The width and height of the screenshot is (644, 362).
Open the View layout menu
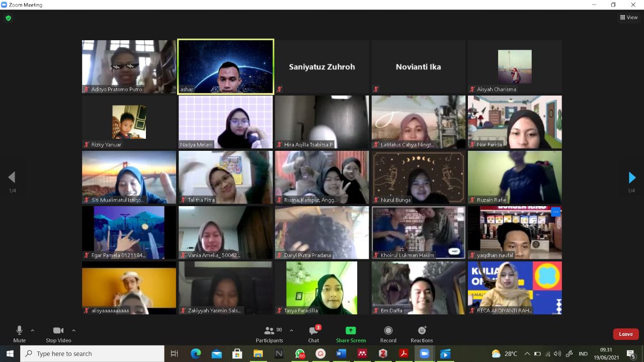(x=629, y=17)
